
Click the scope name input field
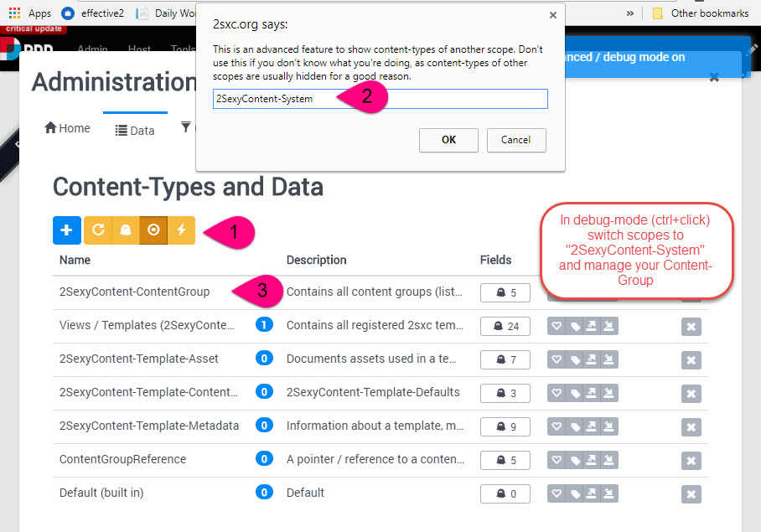point(380,99)
